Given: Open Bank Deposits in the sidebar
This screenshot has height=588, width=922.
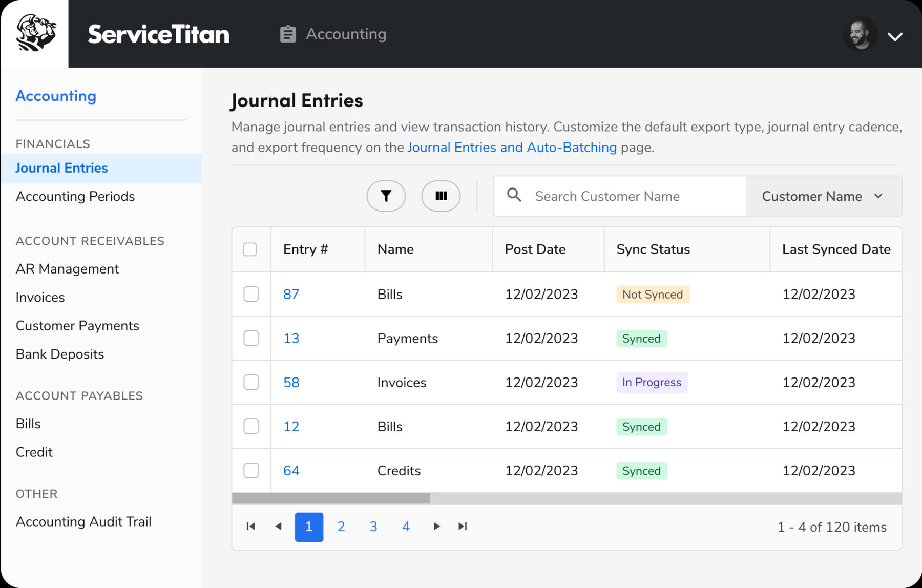Looking at the screenshot, I should (x=60, y=354).
